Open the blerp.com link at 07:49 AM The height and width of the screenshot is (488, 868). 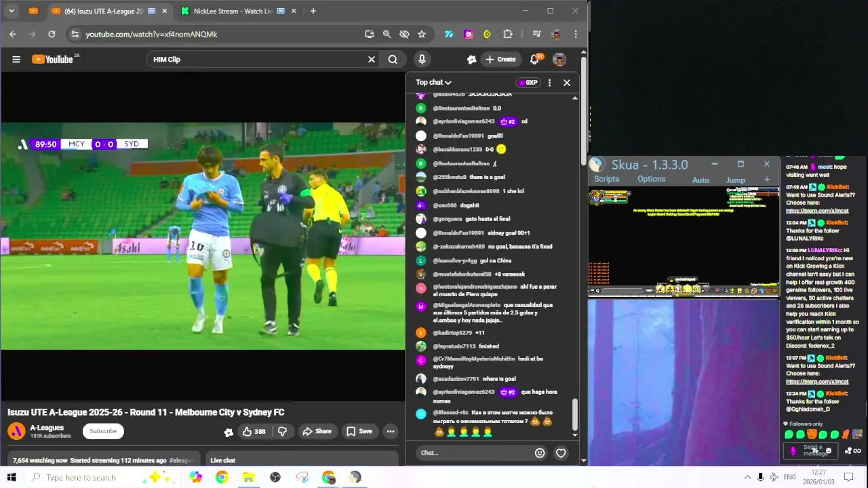click(817, 211)
